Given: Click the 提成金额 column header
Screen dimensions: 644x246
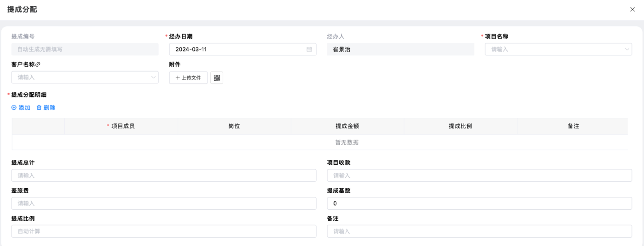Looking at the screenshot, I should (347, 126).
